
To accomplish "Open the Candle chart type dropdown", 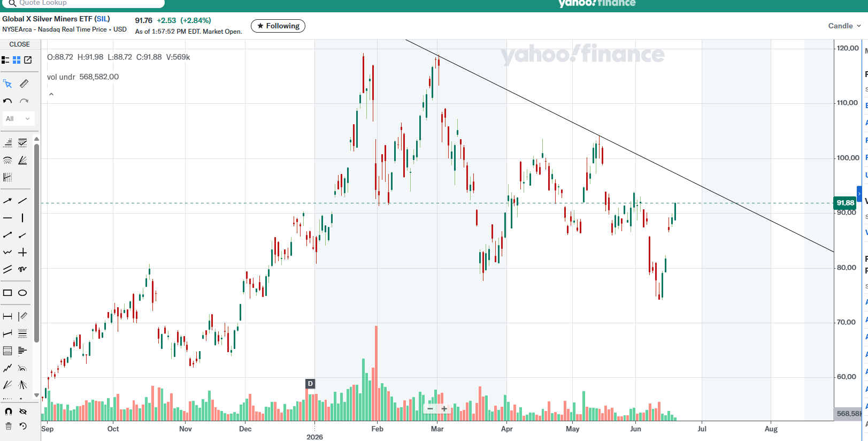I will pyautogui.click(x=844, y=26).
